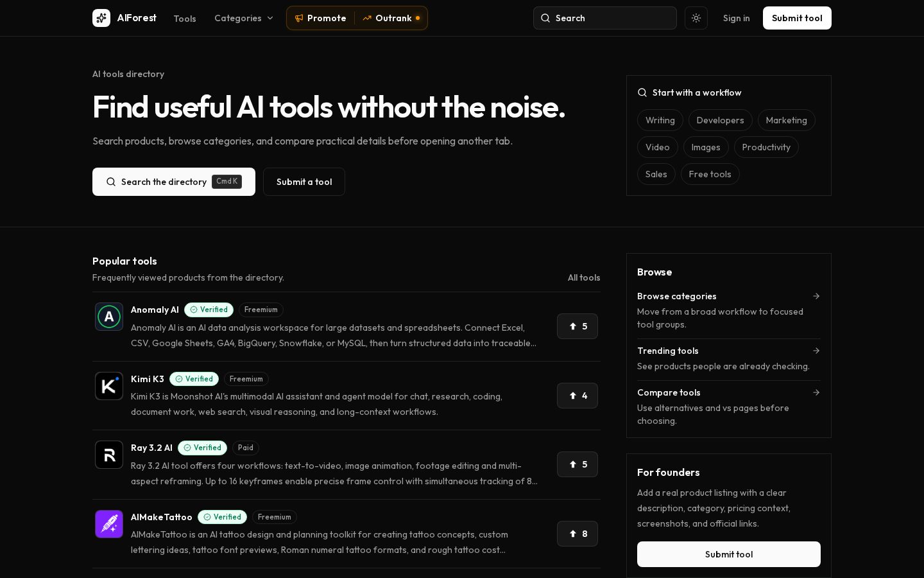Click the arrow next to Compare tools
The image size is (924, 578).
tap(816, 392)
